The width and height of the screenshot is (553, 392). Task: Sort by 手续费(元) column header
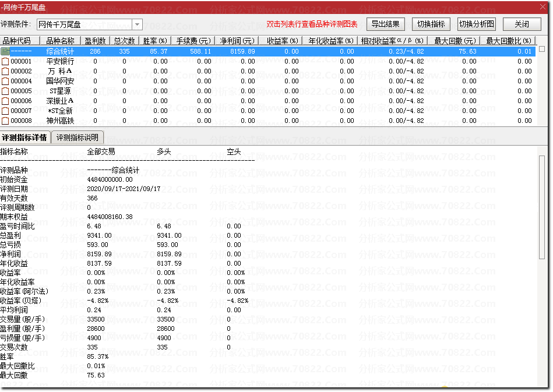tap(193, 41)
